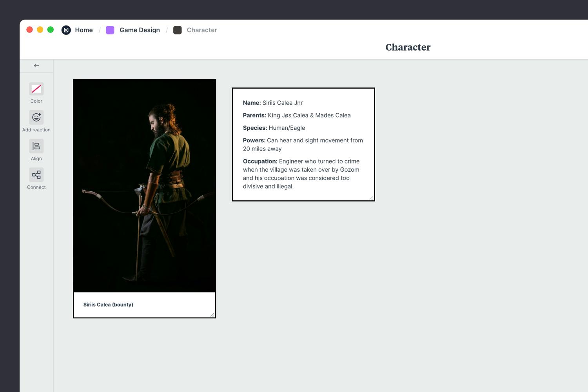The height and width of the screenshot is (392, 588).
Task: Navigate to Home via the breadcrumb link
Action: pyautogui.click(x=84, y=30)
